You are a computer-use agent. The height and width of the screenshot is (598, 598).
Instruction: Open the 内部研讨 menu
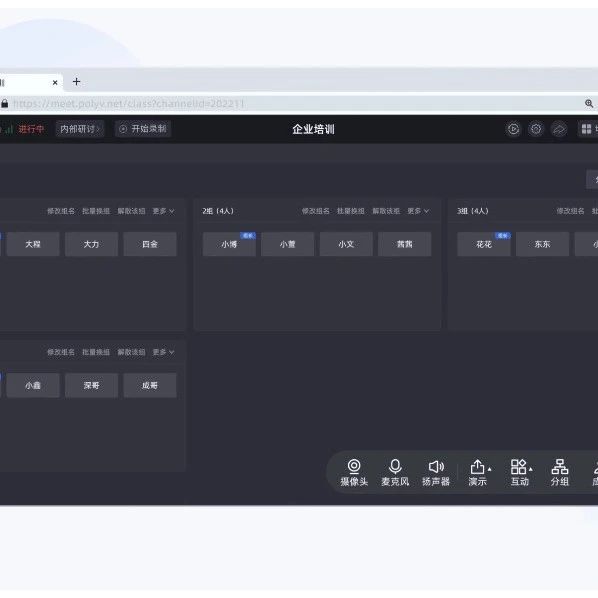(x=80, y=129)
